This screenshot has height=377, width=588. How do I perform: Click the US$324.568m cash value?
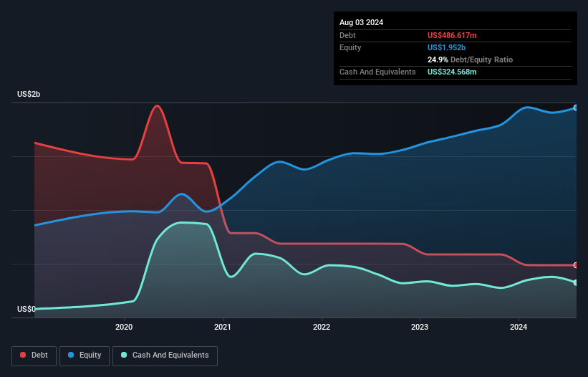click(452, 72)
